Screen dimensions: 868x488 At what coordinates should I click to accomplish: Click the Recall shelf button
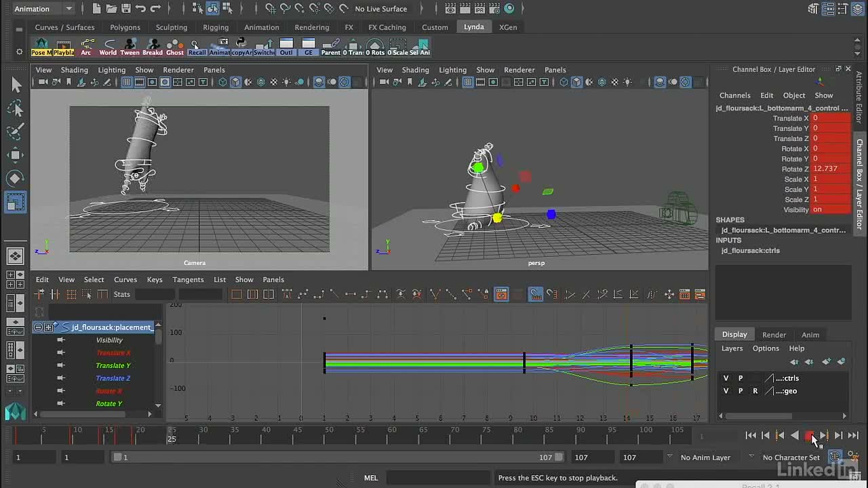[x=197, y=47]
